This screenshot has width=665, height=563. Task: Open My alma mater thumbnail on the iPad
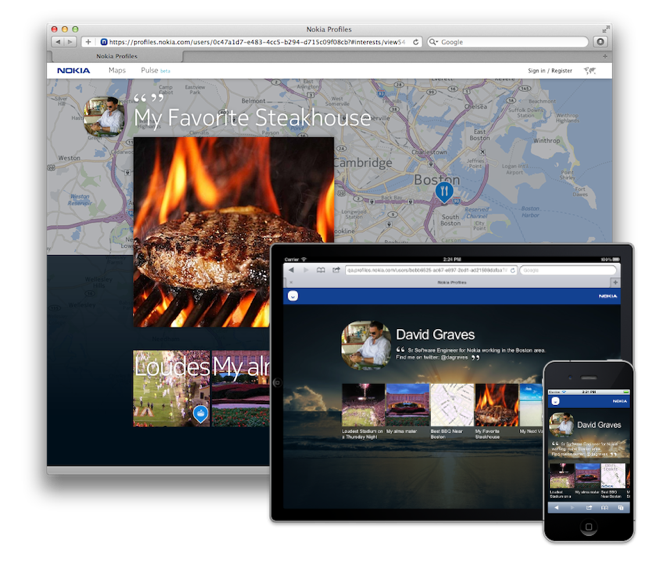pyautogui.click(x=407, y=405)
